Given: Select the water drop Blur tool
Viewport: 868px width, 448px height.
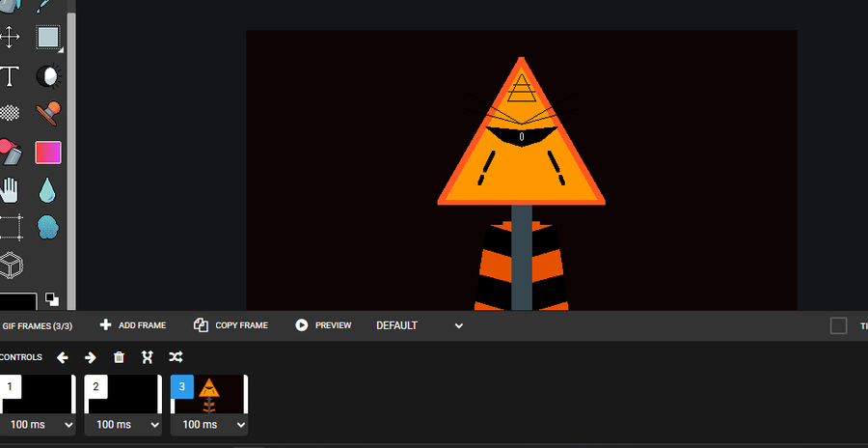Looking at the screenshot, I should [47, 190].
